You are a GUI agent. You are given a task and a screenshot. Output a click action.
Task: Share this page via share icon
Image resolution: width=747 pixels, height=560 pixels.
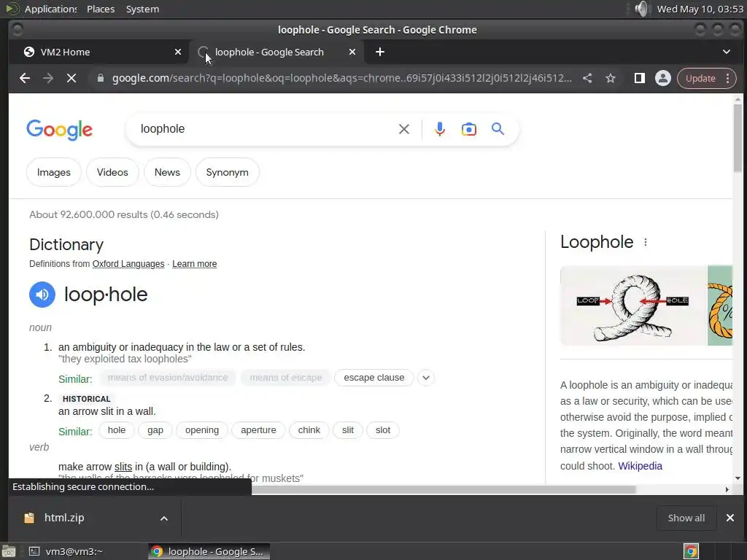coord(587,78)
